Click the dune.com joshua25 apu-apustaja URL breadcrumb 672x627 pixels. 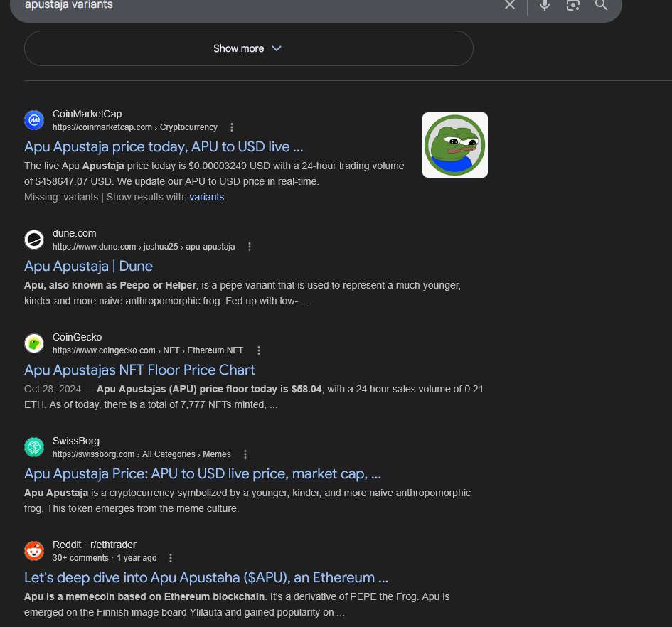tap(144, 247)
